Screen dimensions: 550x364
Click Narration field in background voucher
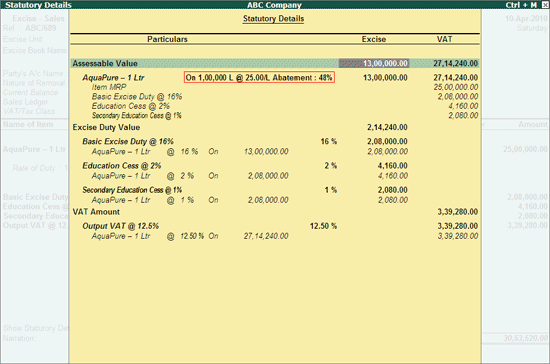[x=19, y=338]
